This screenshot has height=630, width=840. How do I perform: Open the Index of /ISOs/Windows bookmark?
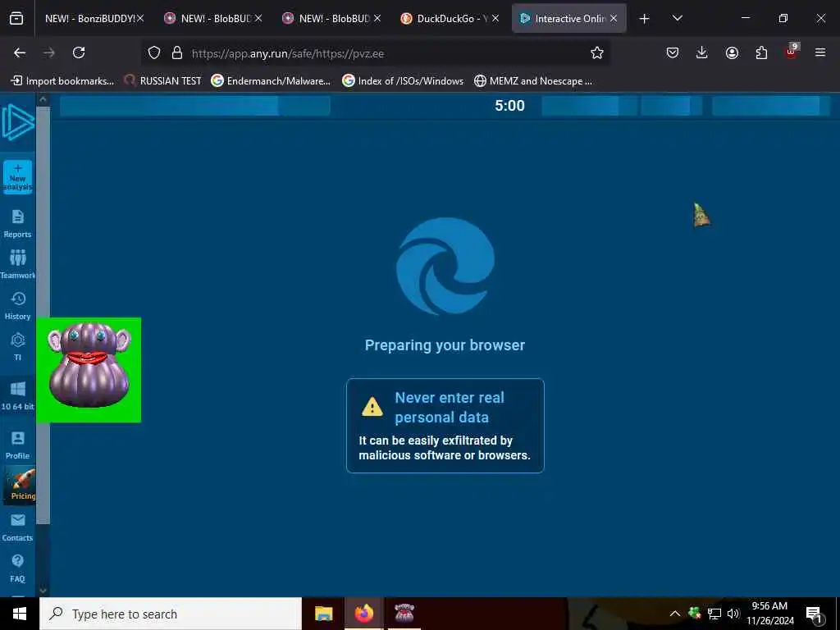(403, 81)
